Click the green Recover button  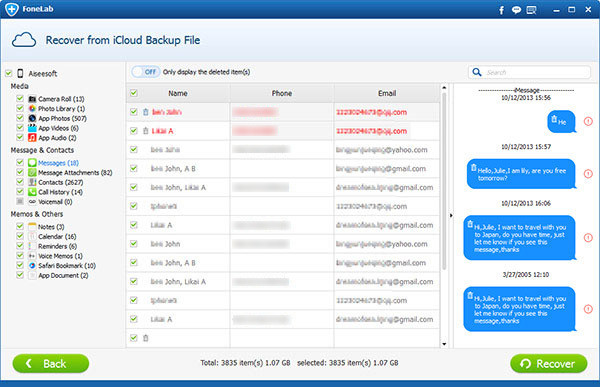(x=549, y=363)
